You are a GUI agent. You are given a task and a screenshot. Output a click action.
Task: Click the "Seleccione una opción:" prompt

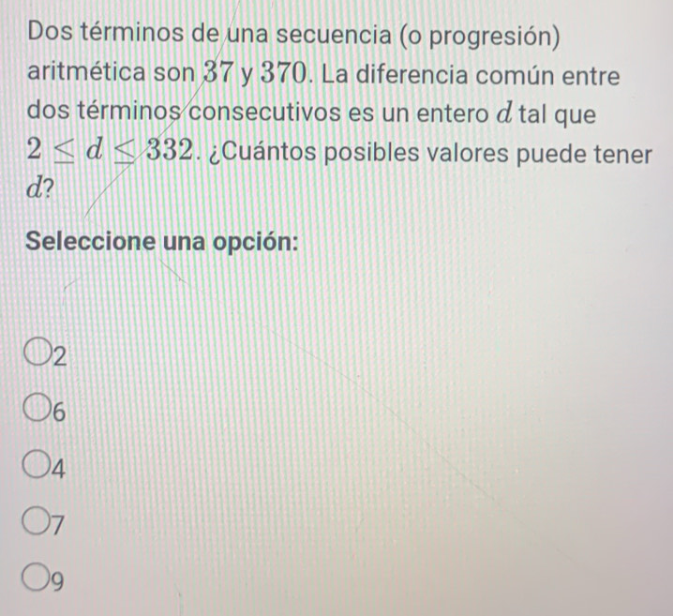pos(164,241)
